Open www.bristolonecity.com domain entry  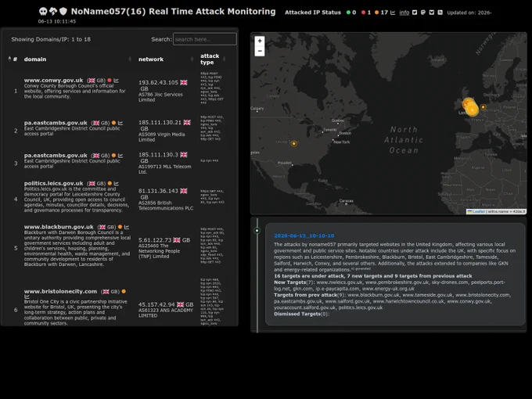[60, 291]
